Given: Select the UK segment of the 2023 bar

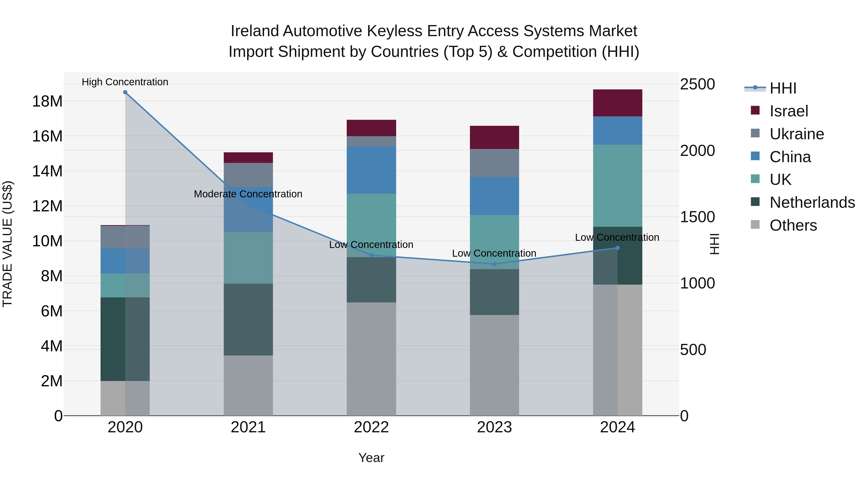Looking at the screenshot, I should [x=494, y=242].
